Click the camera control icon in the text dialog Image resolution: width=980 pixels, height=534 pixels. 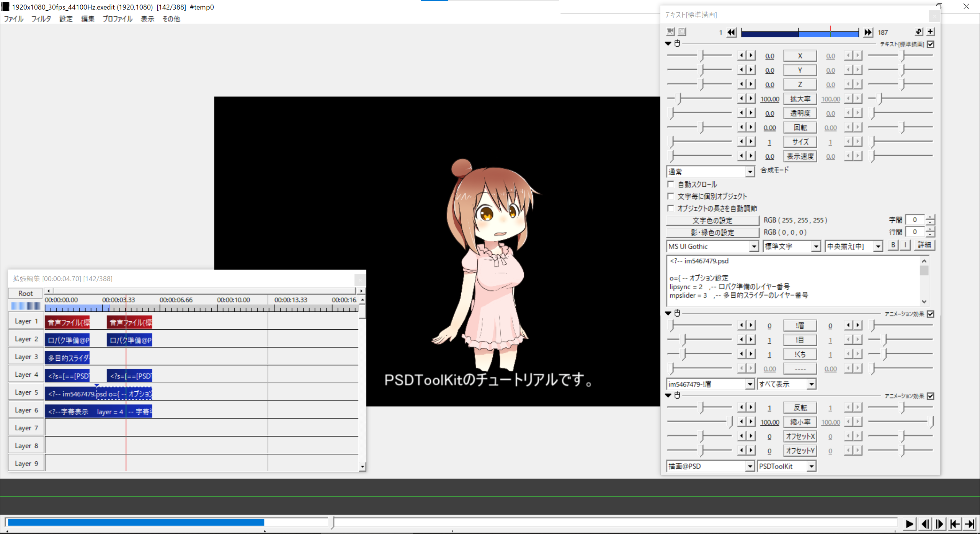[x=670, y=32]
